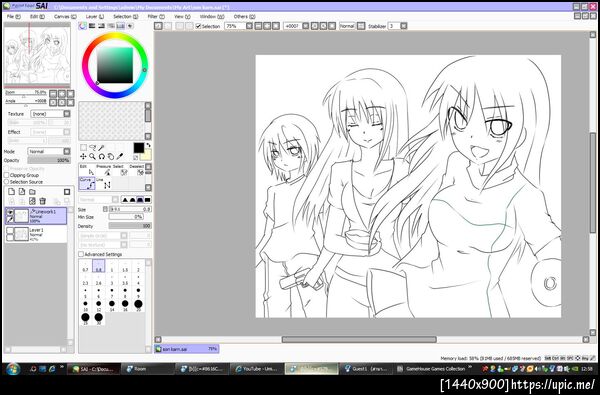The width and height of the screenshot is (600, 395).
Task: Open the Windows Start button
Action: [x=13, y=369]
